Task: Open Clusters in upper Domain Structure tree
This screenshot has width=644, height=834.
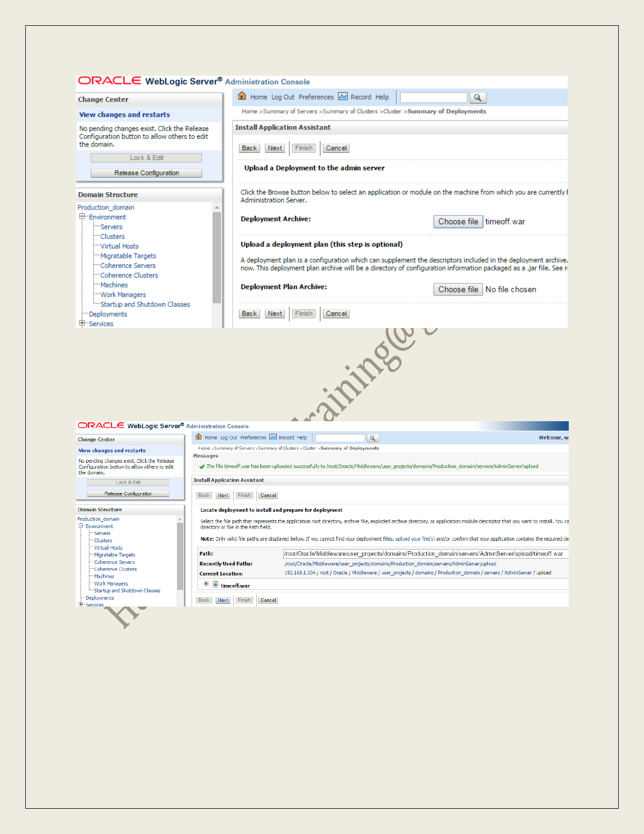Action: click(x=113, y=236)
